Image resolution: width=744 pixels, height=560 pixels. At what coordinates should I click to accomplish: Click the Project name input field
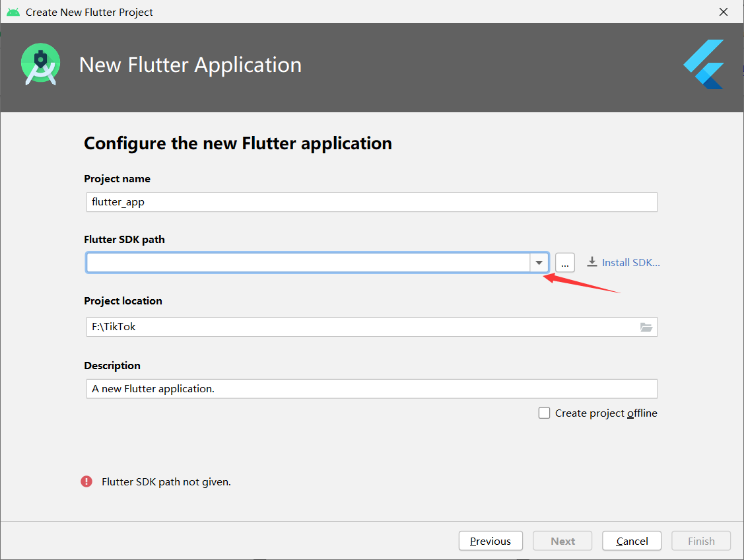(372, 202)
